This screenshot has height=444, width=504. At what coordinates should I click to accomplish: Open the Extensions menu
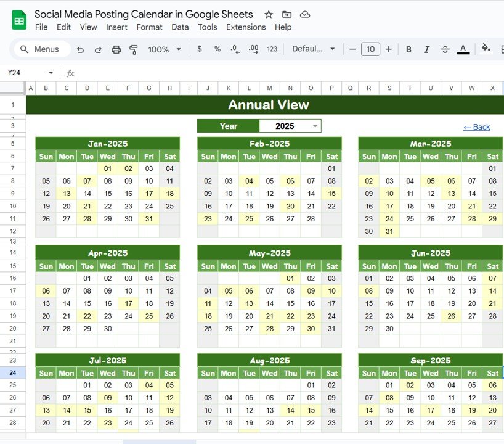click(x=246, y=27)
